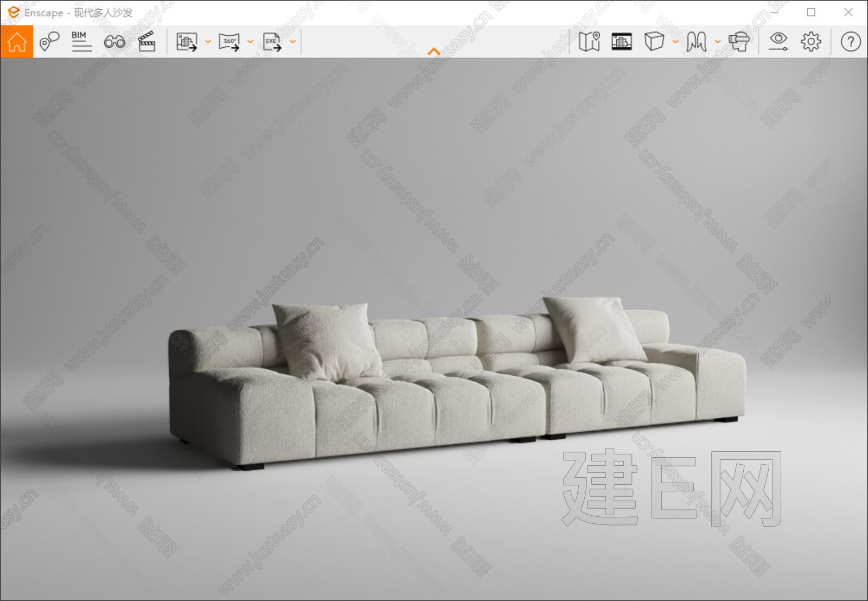The height and width of the screenshot is (601, 868).
Task: Open the Video Editor clapperboard tool
Action: click(x=146, y=41)
